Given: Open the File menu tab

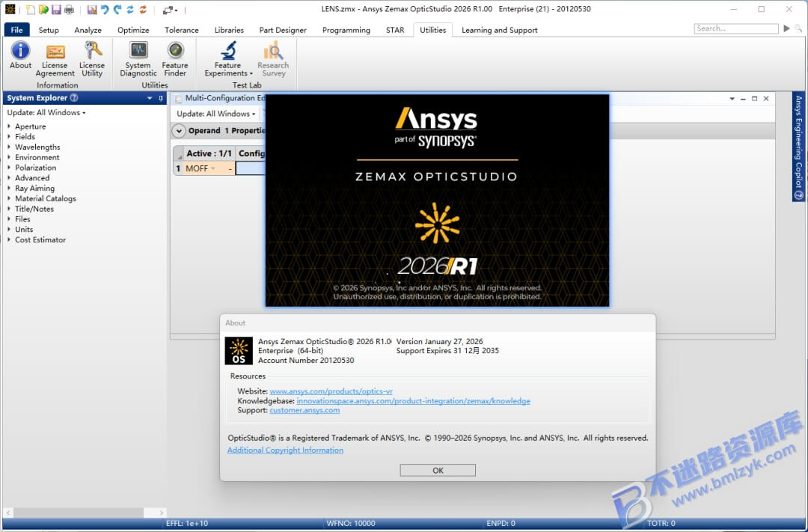Looking at the screenshot, I should (x=17, y=30).
